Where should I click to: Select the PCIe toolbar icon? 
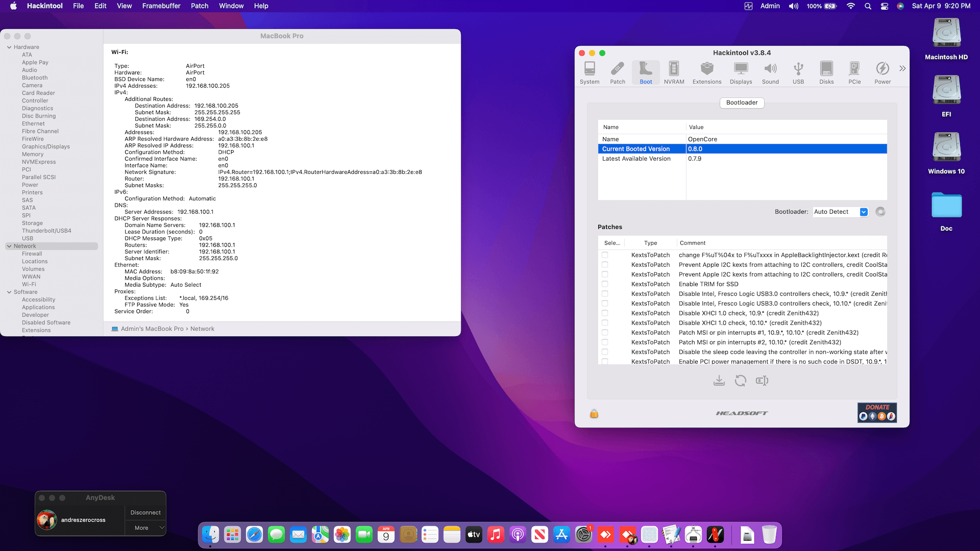pyautogui.click(x=854, y=72)
